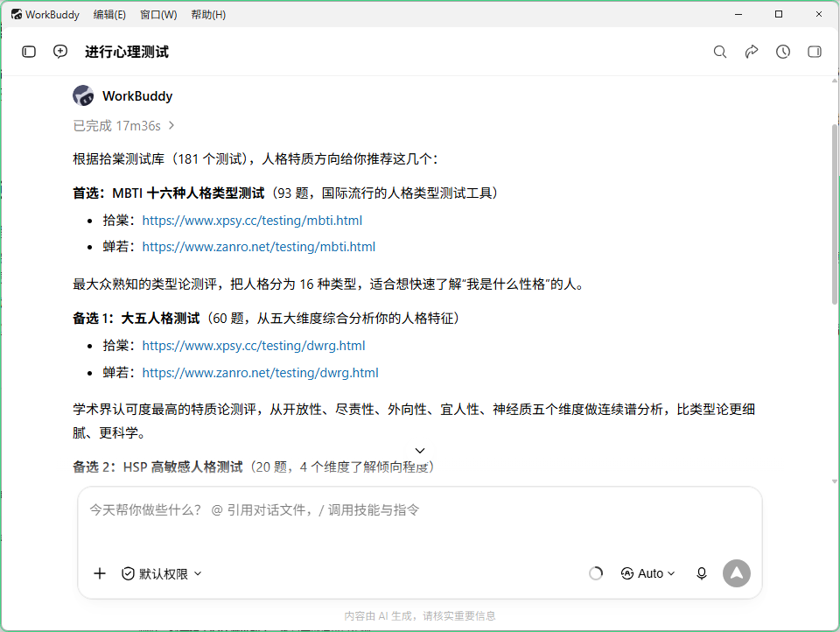840x632 pixels.
Task: Open search in the conversation header
Action: click(x=720, y=52)
